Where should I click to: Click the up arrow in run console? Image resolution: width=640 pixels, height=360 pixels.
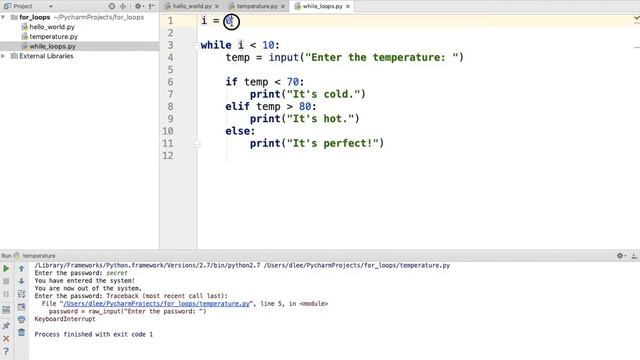[21, 269]
